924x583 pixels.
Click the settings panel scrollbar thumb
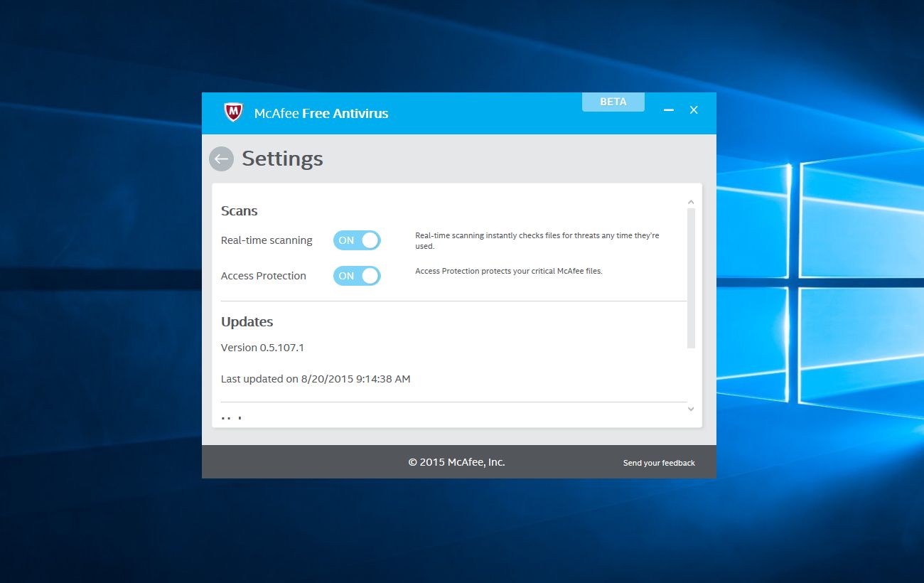click(x=691, y=278)
